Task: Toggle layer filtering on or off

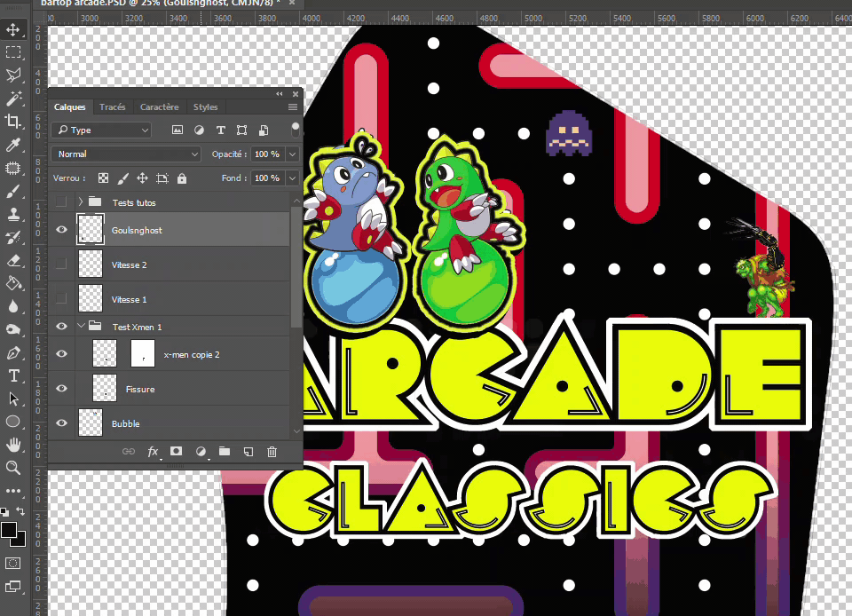Action: 295,130
